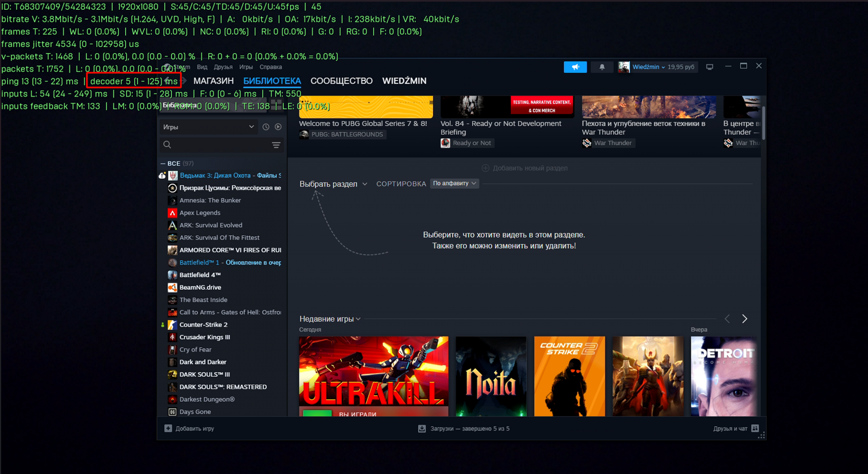This screenshot has width=868, height=474.
Task: Click the Ready or Not game icon
Action: (445, 143)
